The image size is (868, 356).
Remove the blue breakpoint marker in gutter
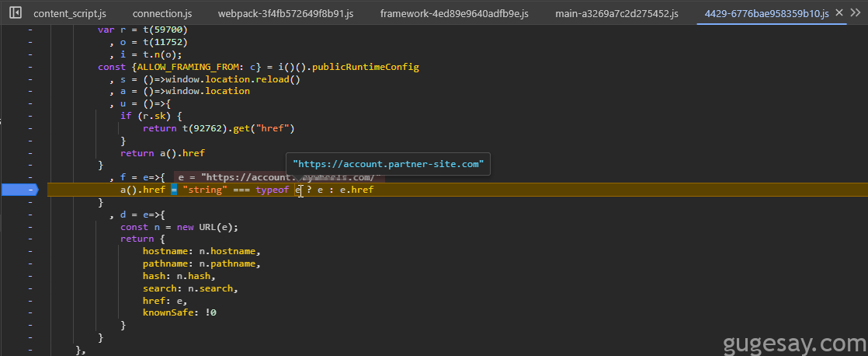point(19,190)
